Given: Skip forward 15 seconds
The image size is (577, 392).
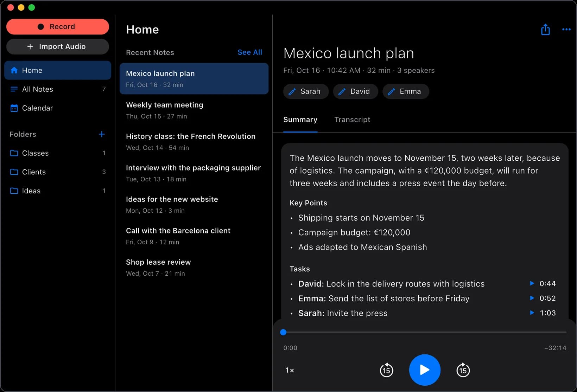Looking at the screenshot, I should (463, 370).
